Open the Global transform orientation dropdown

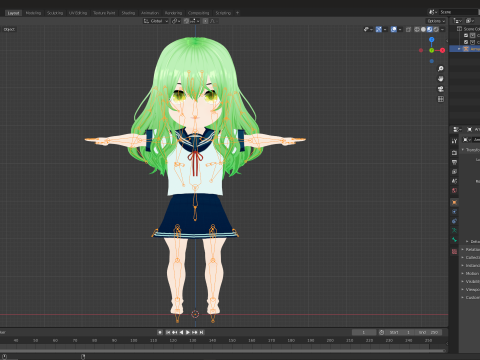[x=156, y=21]
